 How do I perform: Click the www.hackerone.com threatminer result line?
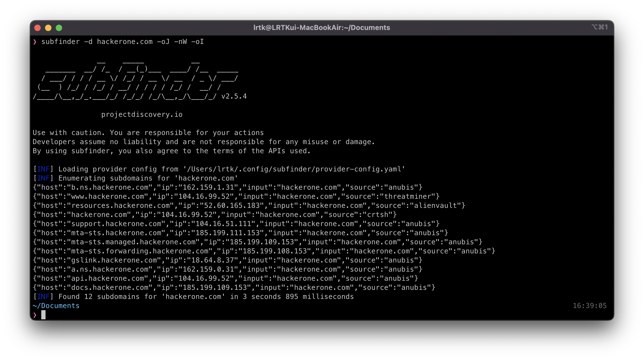point(236,197)
